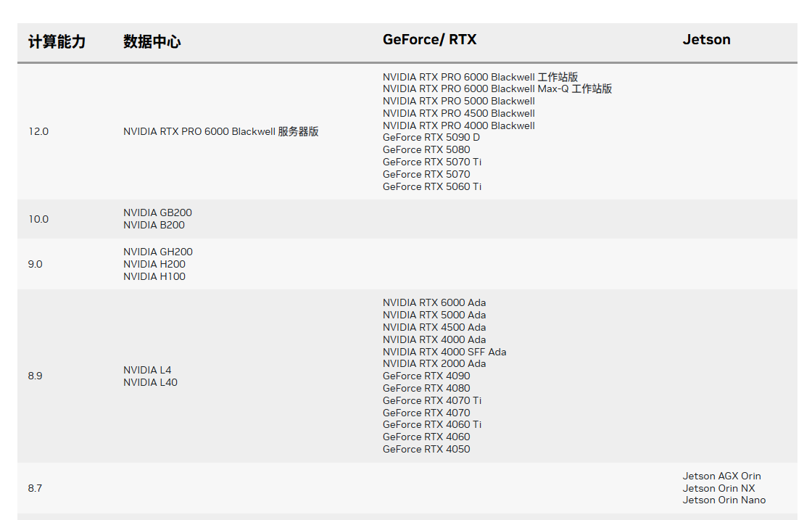
Task: Click GeForce RTX 4060 Ti entry
Action: 432,425
